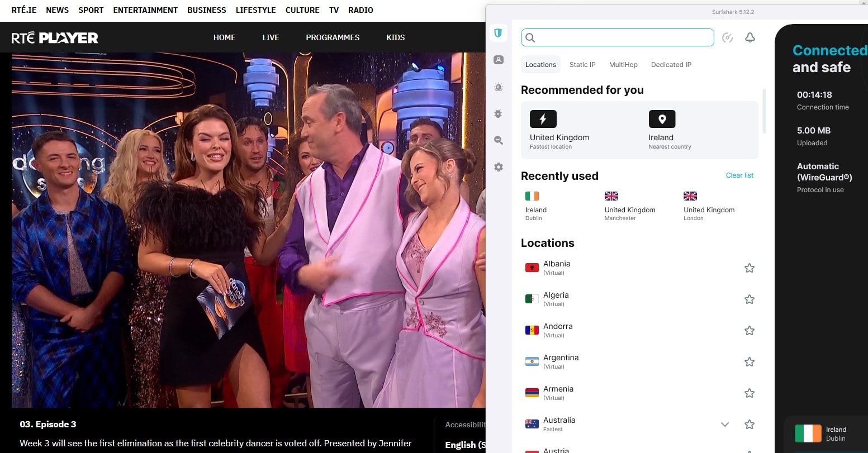Screen dimensions: 868x453
Task: Select Algeria in locations list
Action: [639, 299]
